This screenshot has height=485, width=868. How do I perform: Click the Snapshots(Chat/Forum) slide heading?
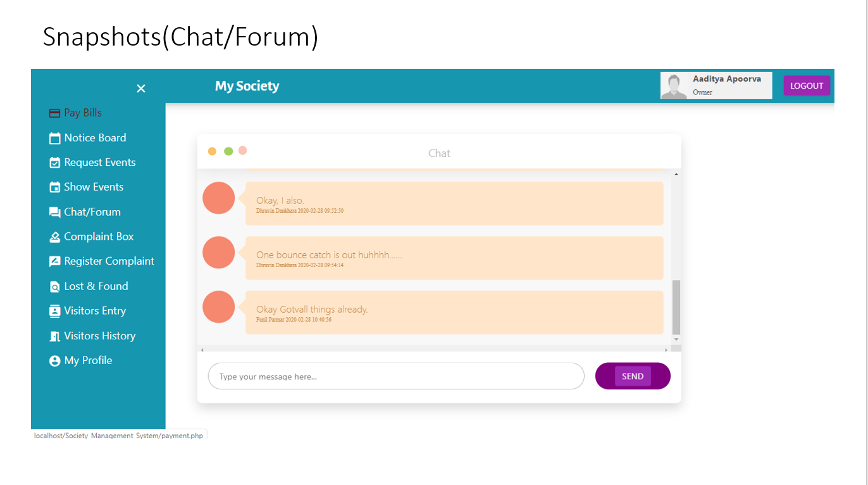pyautogui.click(x=180, y=37)
